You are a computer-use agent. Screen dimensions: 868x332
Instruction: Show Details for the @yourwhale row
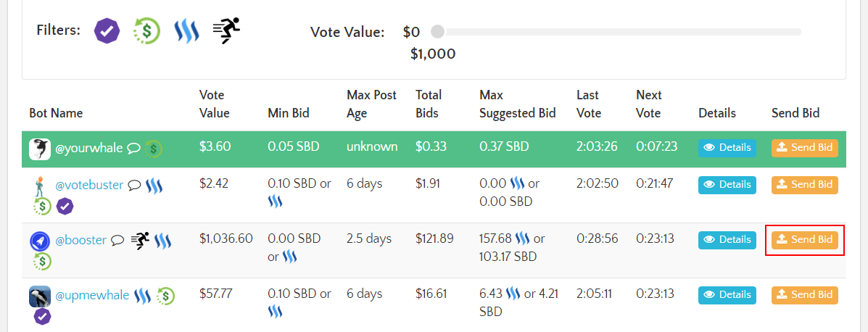[727, 148]
